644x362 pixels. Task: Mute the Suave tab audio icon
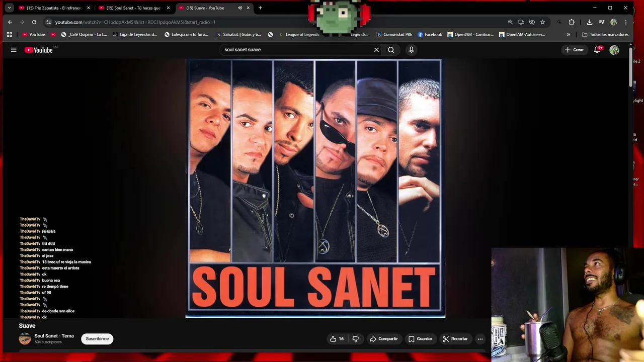point(240,8)
